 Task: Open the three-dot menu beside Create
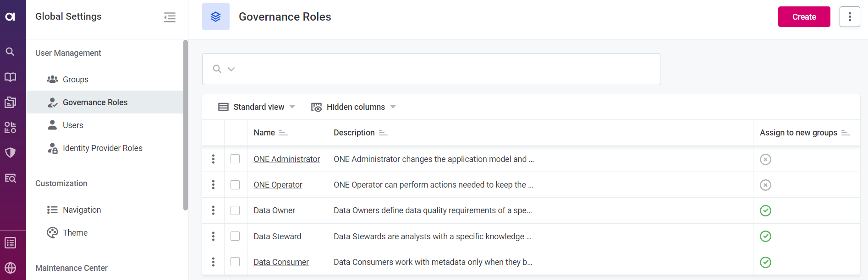point(849,17)
